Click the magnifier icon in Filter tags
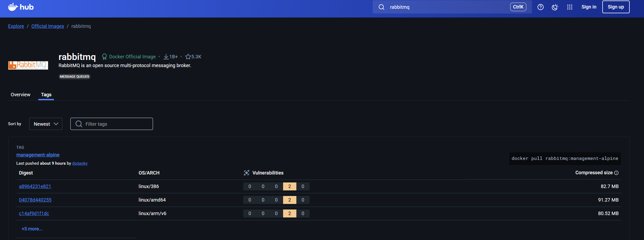644x240 pixels. point(79,124)
